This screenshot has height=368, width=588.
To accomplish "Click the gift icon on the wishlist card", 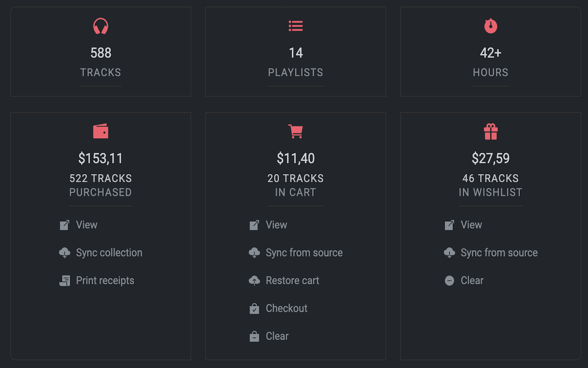I will [x=491, y=131].
